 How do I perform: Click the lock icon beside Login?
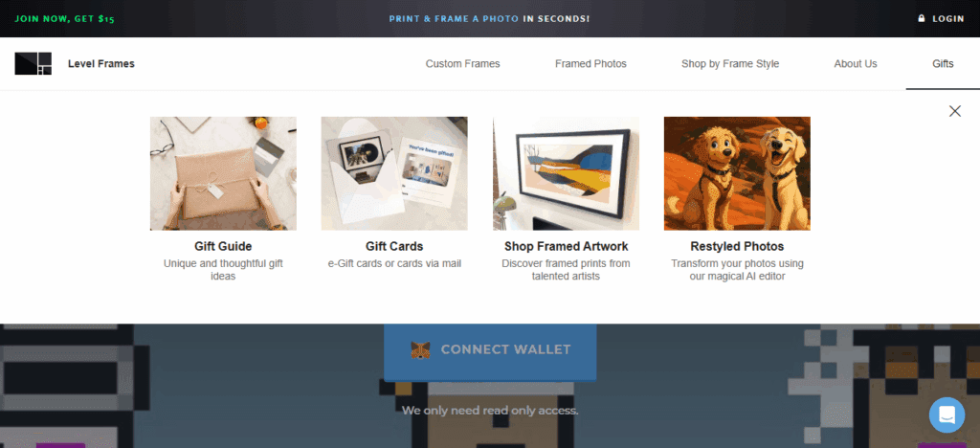click(x=922, y=19)
